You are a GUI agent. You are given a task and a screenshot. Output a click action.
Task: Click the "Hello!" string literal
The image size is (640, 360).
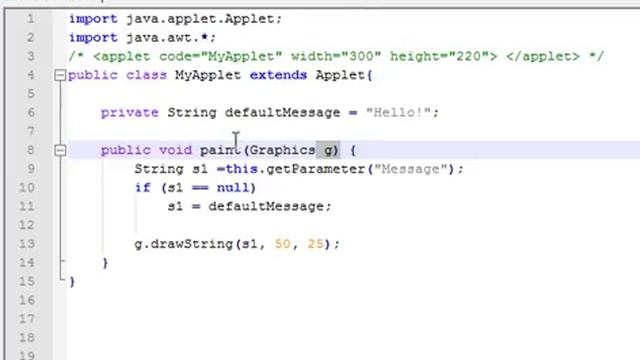pos(398,113)
